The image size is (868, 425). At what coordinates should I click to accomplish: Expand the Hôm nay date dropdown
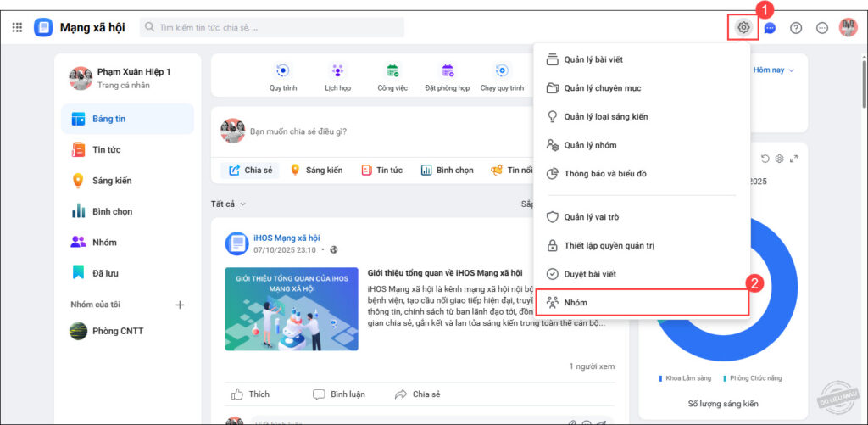[773, 70]
